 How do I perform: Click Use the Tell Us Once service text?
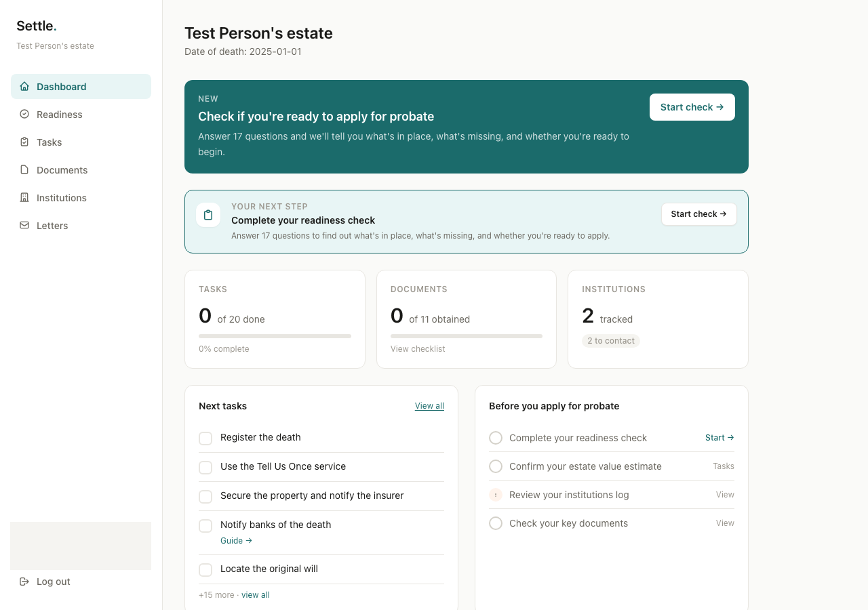click(283, 466)
